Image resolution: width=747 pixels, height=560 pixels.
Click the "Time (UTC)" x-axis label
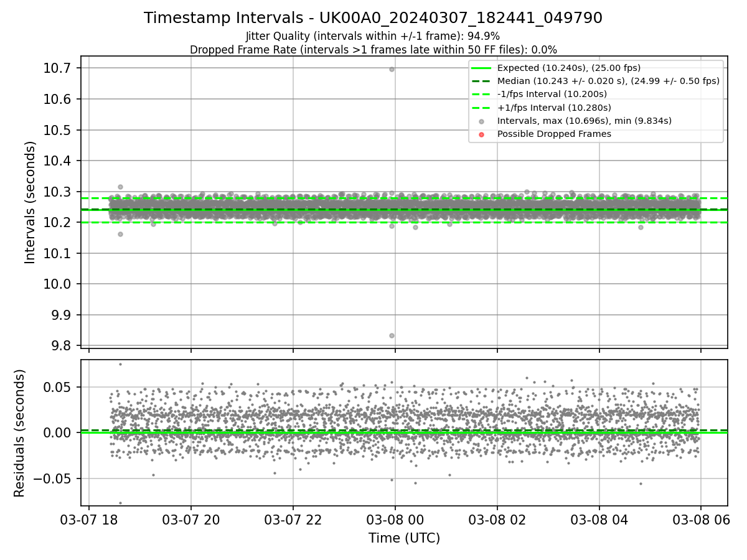(x=404, y=538)
